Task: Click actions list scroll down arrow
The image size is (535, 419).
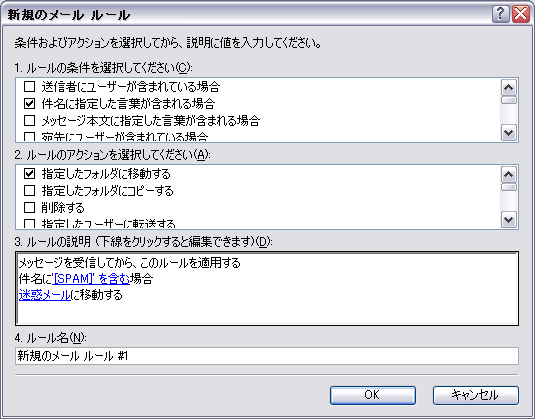Action: [x=509, y=219]
